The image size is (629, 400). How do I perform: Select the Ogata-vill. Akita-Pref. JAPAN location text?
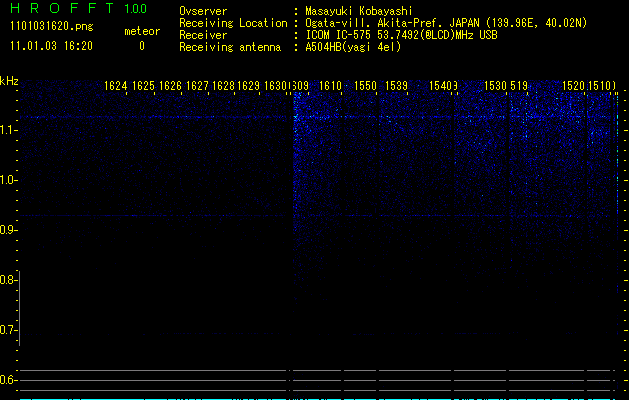pyautogui.click(x=446, y=23)
